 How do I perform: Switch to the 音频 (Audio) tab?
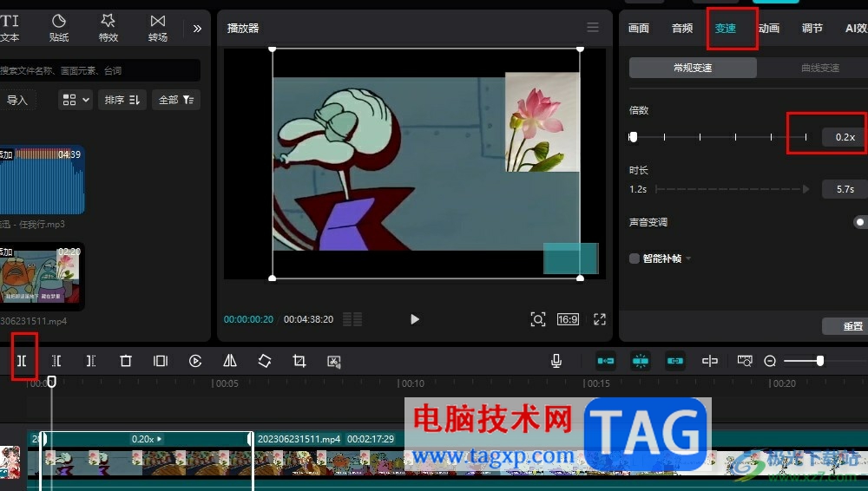point(682,29)
